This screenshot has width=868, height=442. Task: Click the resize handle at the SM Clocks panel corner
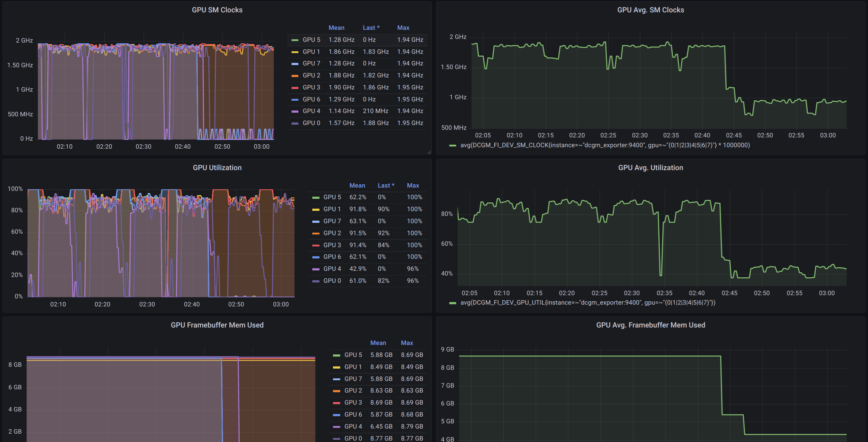click(429, 152)
